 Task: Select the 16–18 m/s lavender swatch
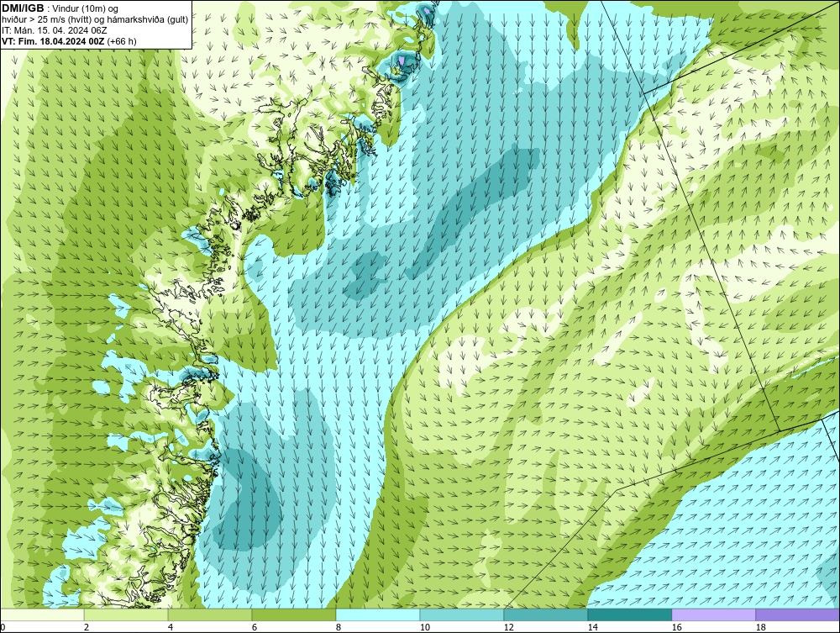coord(713,615)
